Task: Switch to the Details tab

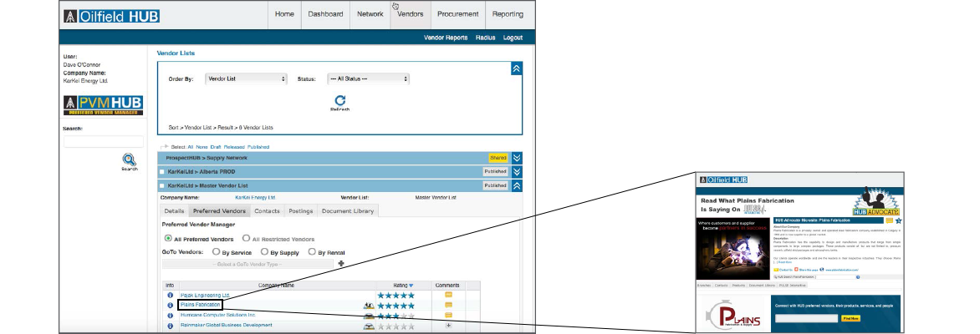Action: (174, 211)
